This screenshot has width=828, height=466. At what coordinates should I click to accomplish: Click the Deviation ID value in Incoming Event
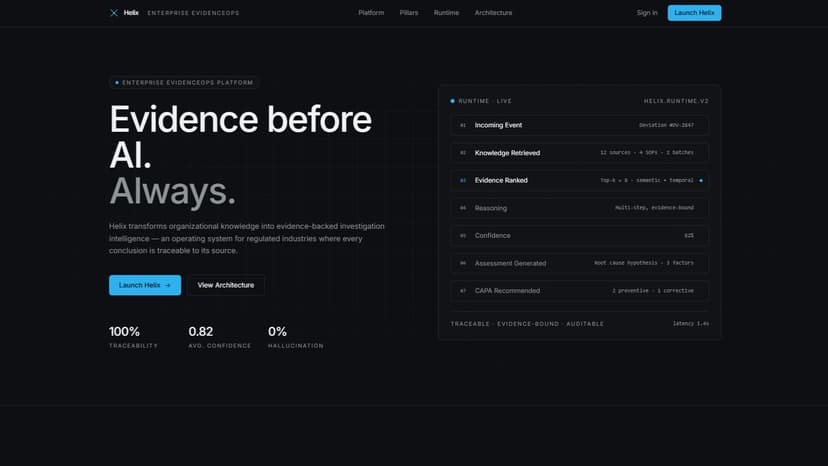(666, 125)
